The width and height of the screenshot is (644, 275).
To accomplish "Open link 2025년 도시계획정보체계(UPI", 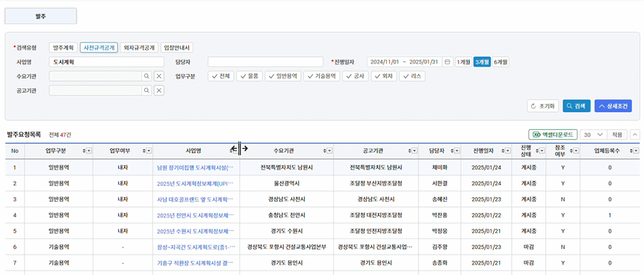I will [x=195, y=183].
